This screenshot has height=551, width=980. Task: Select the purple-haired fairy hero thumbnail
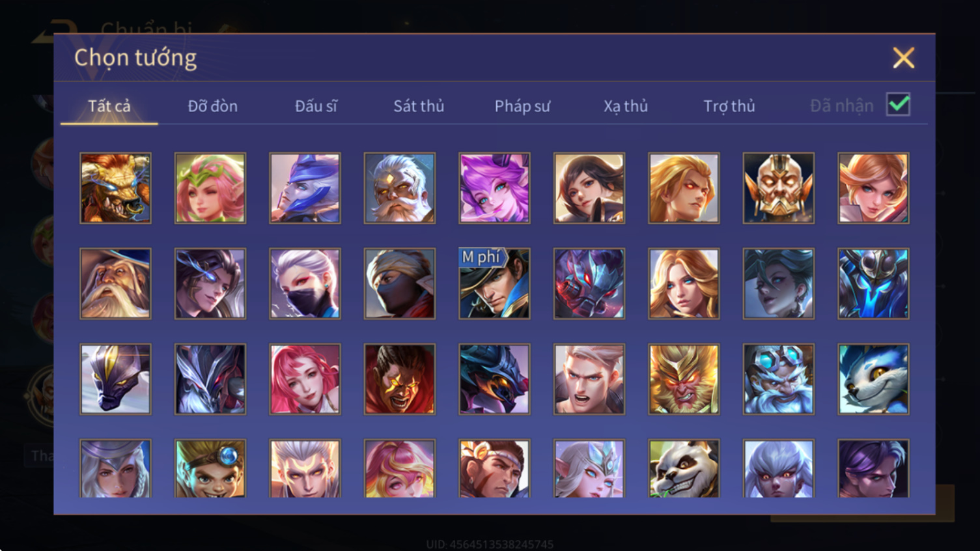494,188
